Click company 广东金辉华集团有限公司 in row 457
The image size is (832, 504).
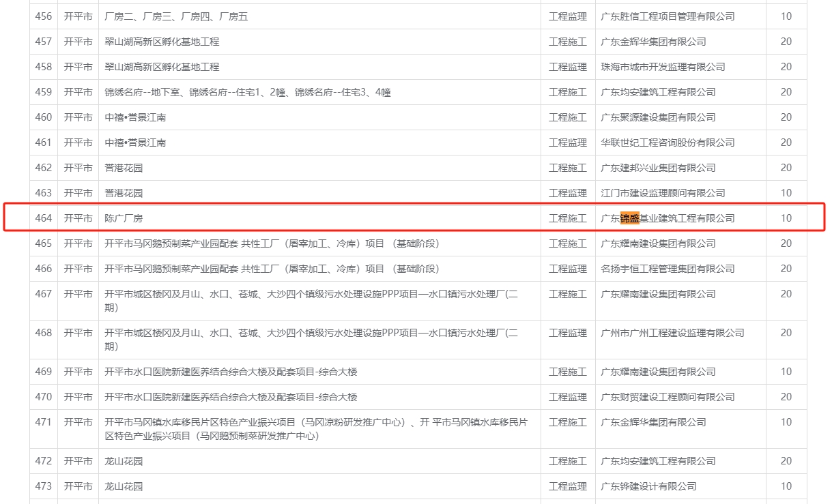pyautogui.click(x=653, y=42)
